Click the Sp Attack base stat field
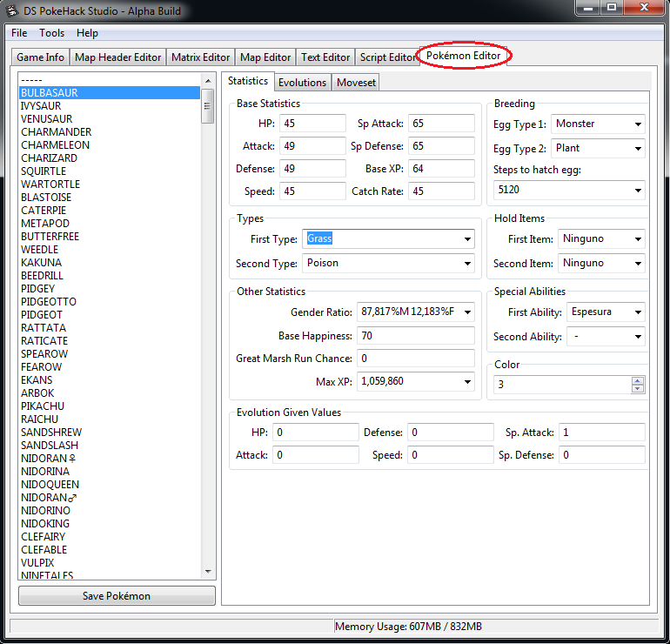This screenshot has height=644, width=670. 441,123
